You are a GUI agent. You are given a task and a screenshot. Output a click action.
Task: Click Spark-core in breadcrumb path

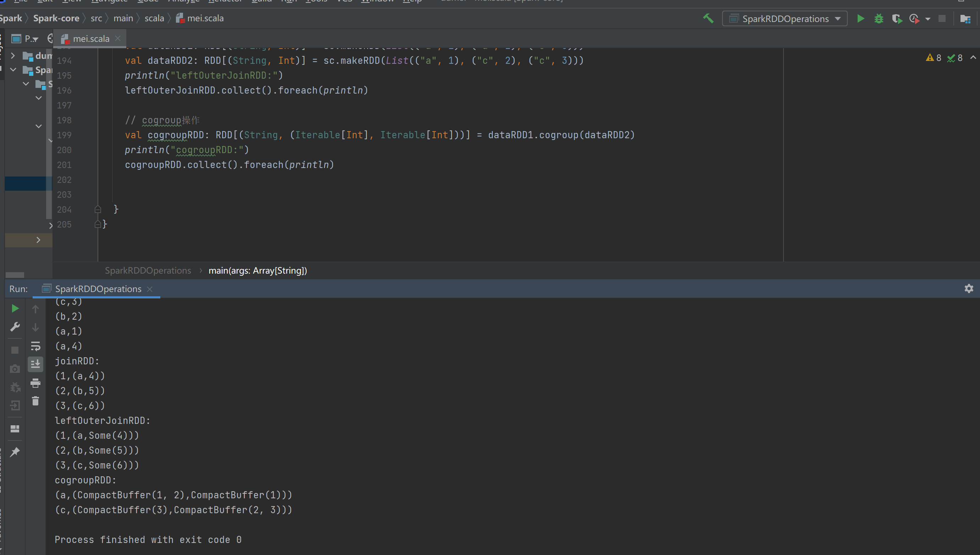pos(56,18)
